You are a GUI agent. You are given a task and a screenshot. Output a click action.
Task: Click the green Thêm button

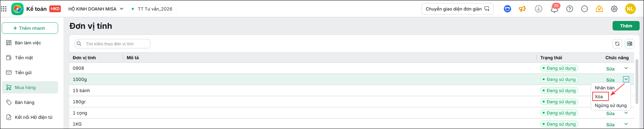tap(626, 26)
